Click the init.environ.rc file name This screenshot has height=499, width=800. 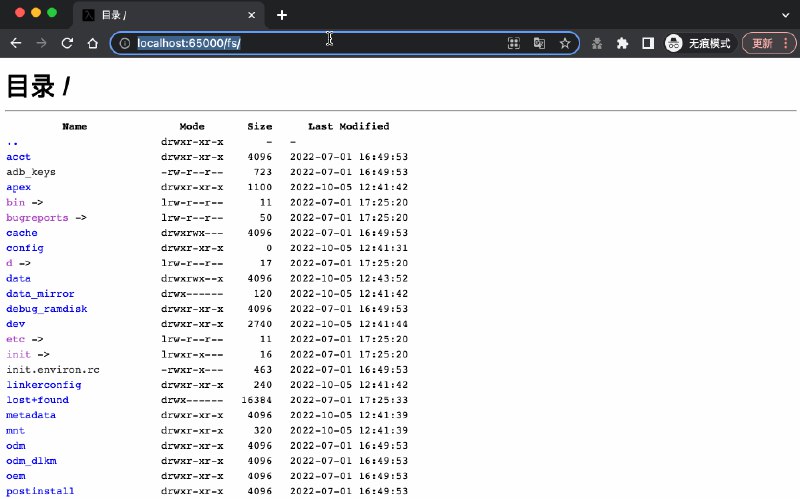(53, 370)
